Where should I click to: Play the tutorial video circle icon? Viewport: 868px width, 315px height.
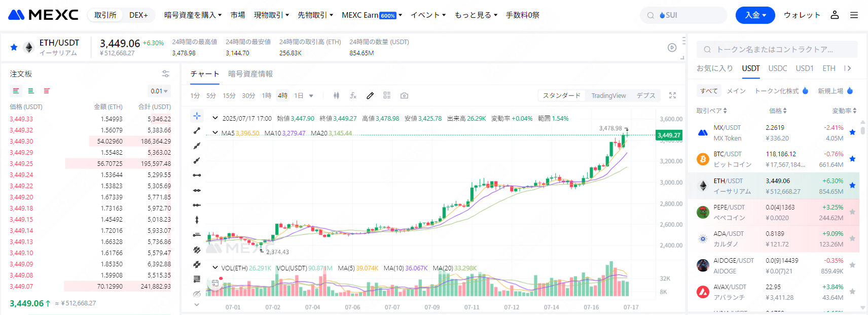[x=672, y=48]
